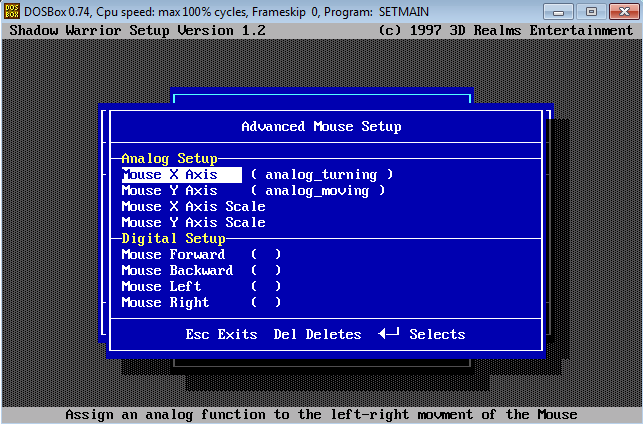The width and height of the screenshot is (643, 424).
Task: Minimize the DOSBox window
Action: coord(558,11)
